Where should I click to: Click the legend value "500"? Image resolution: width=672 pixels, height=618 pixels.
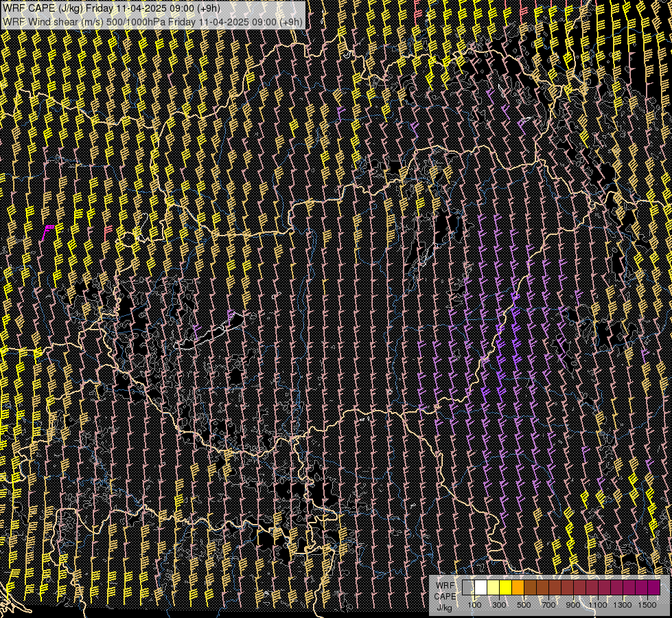(x=524, y=605)
